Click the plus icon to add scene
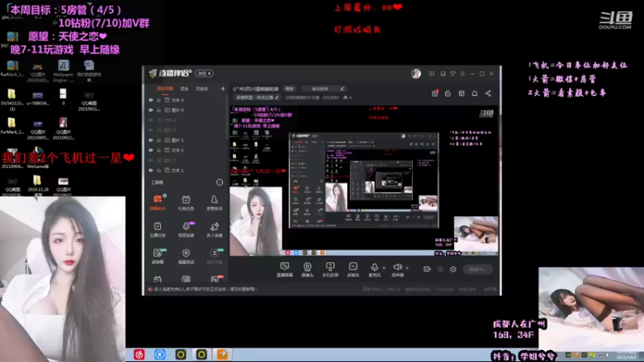 click(223, 88)
